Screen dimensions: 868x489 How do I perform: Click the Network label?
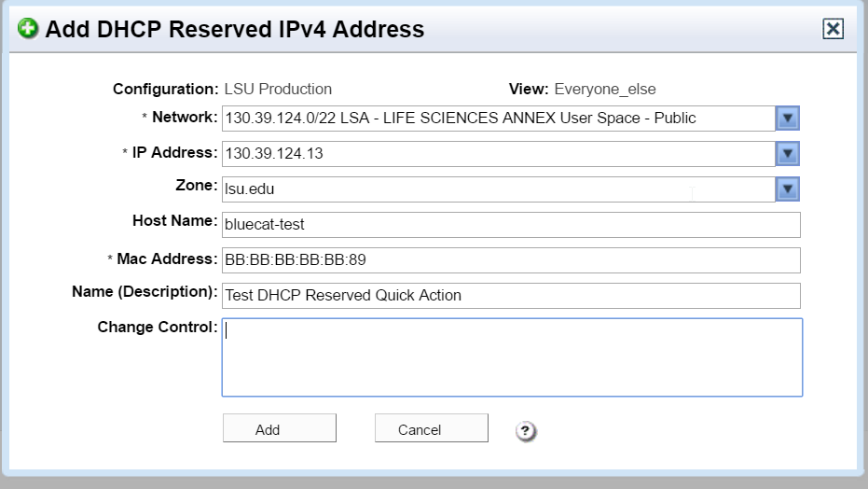click(x=185, y=117)
